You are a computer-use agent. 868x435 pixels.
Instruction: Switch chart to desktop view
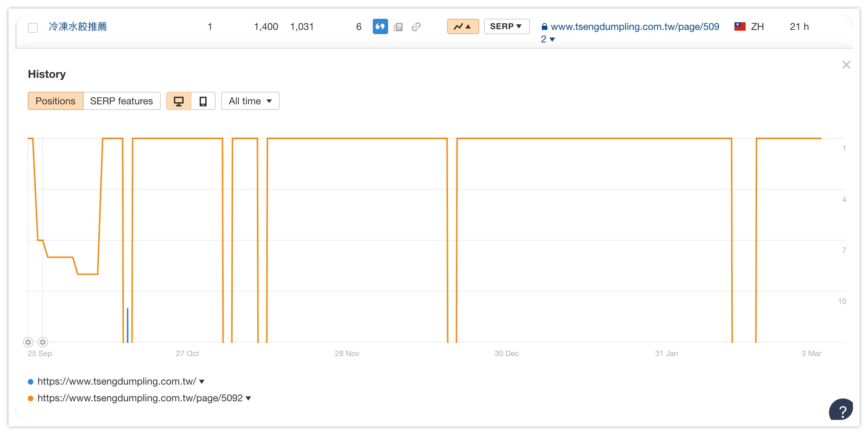(x=179, y=101)
